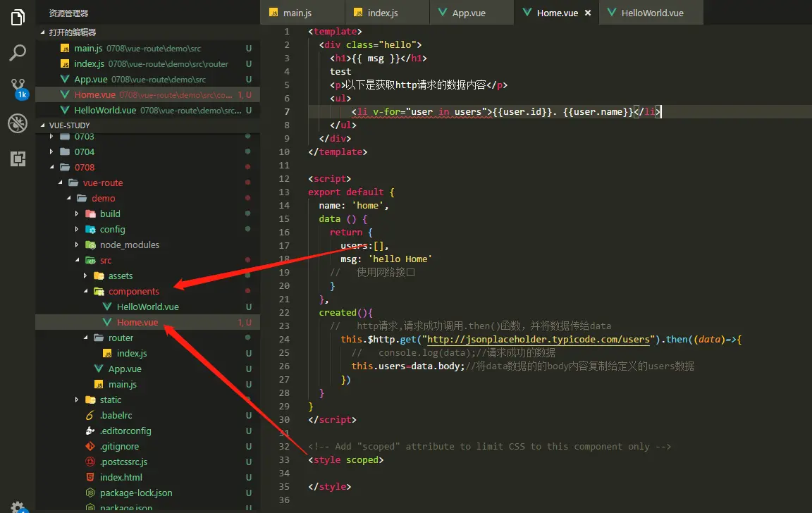
Task: Select the Home.vue editor tab
Action: [x=557, y=13]
